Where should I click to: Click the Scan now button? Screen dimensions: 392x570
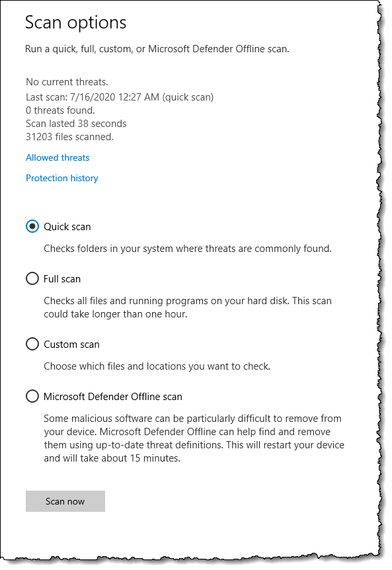pyautogui.click(x=65, y=501)
